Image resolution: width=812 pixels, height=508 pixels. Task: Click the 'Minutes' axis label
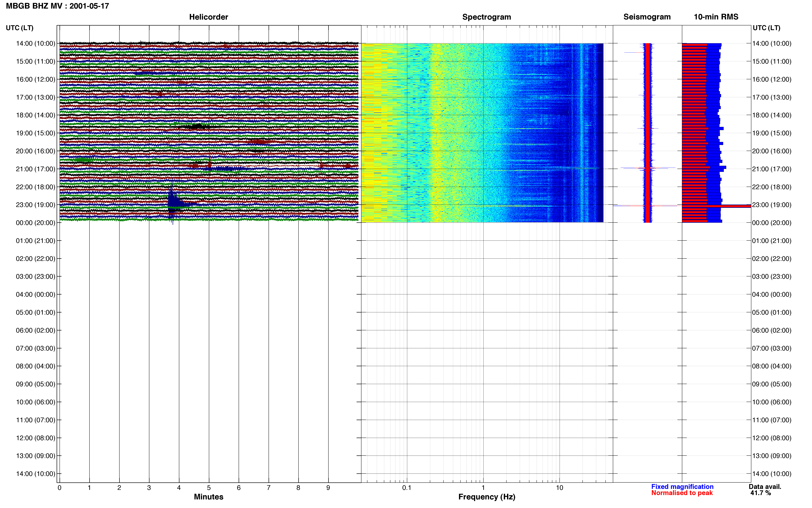pyautogui.click(x=209, y=497)
